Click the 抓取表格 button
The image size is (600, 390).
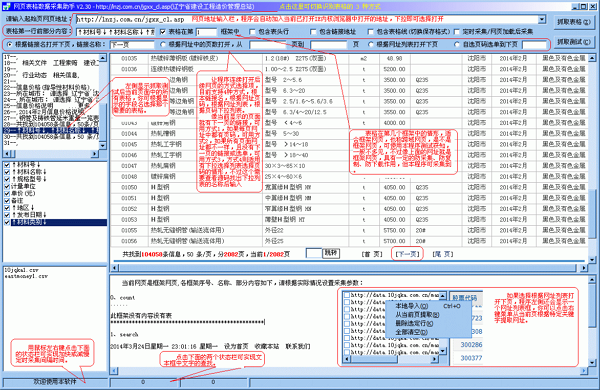coord(573,22)
